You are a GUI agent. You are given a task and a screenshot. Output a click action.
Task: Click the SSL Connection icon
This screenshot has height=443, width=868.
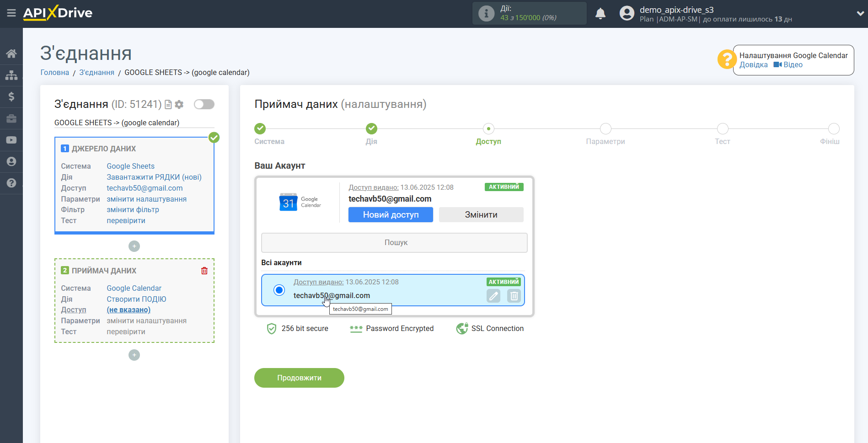(462, 329)
